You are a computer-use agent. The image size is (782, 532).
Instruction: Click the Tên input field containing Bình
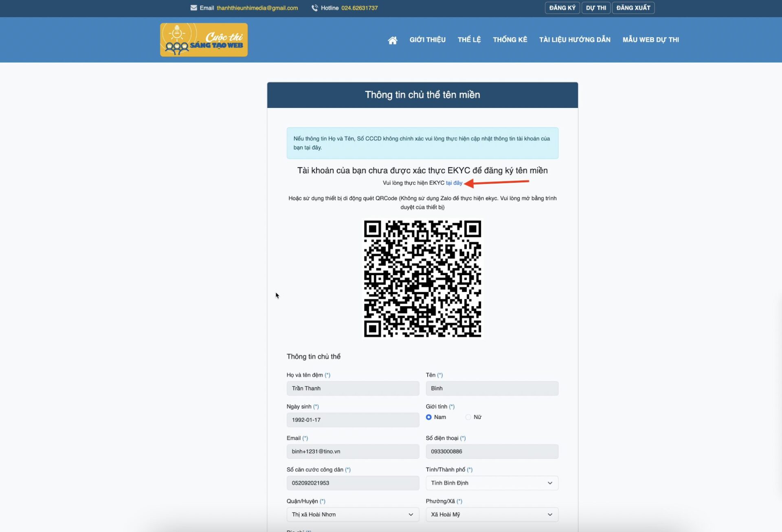click(492, 388)
